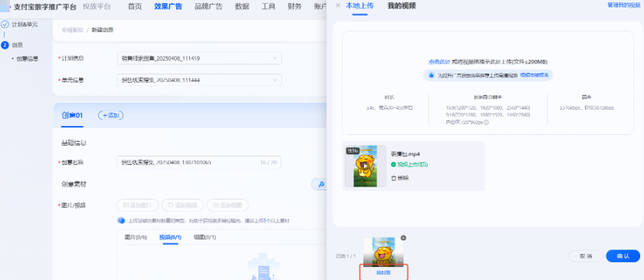Select 创意信息 in the sidebar
Viewport: 644px width, 280px height.
point(28,59)
